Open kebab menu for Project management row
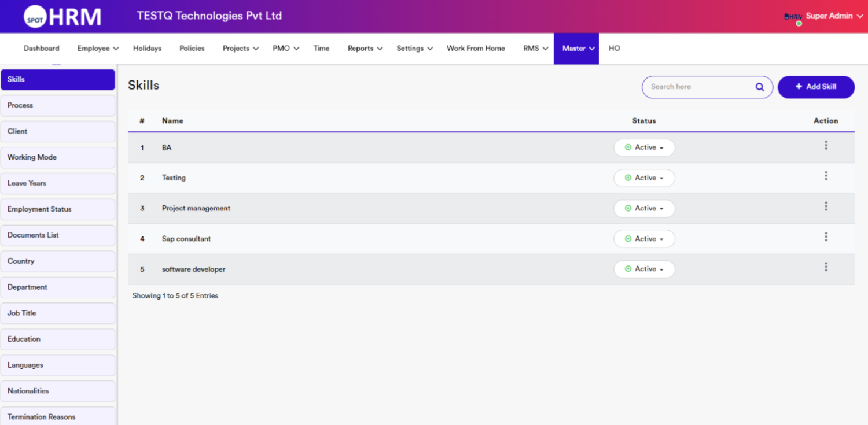Image resolution: width=868 pixels, height=425 pixels. 826,206
